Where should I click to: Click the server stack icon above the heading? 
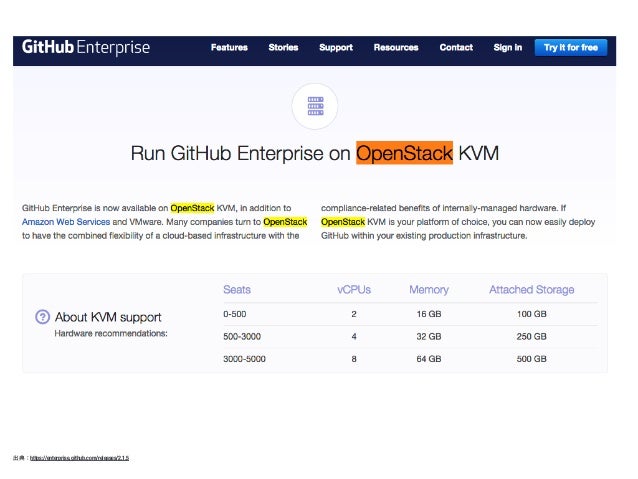coord(315,106)
